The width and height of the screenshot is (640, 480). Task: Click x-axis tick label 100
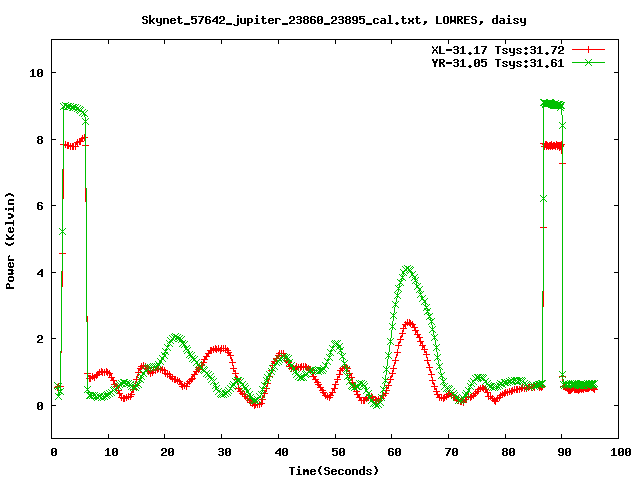620,452
